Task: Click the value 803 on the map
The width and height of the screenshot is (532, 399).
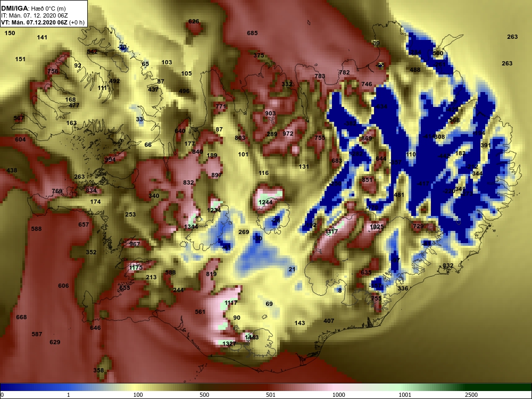Action: pyautogui.click(x=240, y=138)
